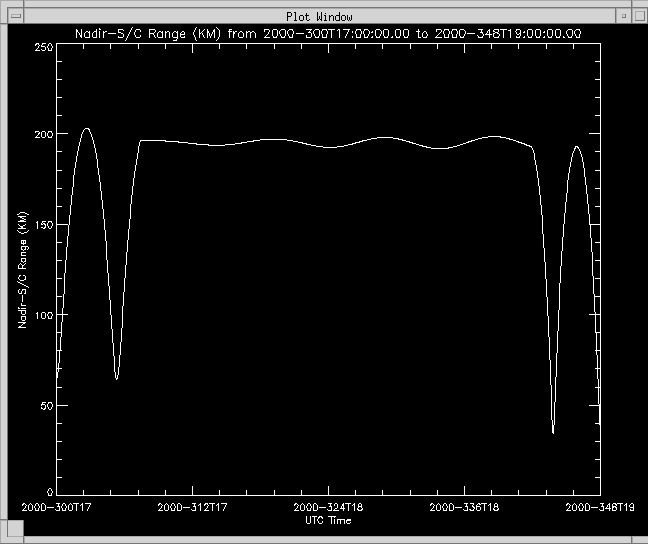Click the 2000-348T19 x-axis tick label
This screenshot has width=648, height=544.
(x=600, y=508)
